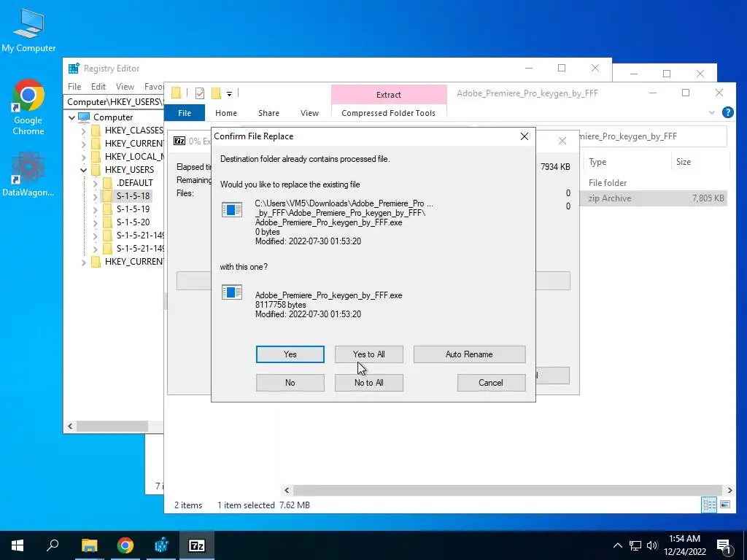Open Customize Quick Access Toolbar arrow
747x560 pixels.
point(229,94)
